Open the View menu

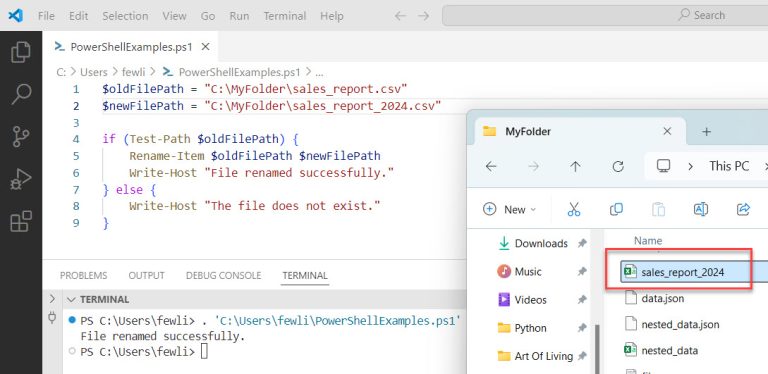[x=174, y=16]
